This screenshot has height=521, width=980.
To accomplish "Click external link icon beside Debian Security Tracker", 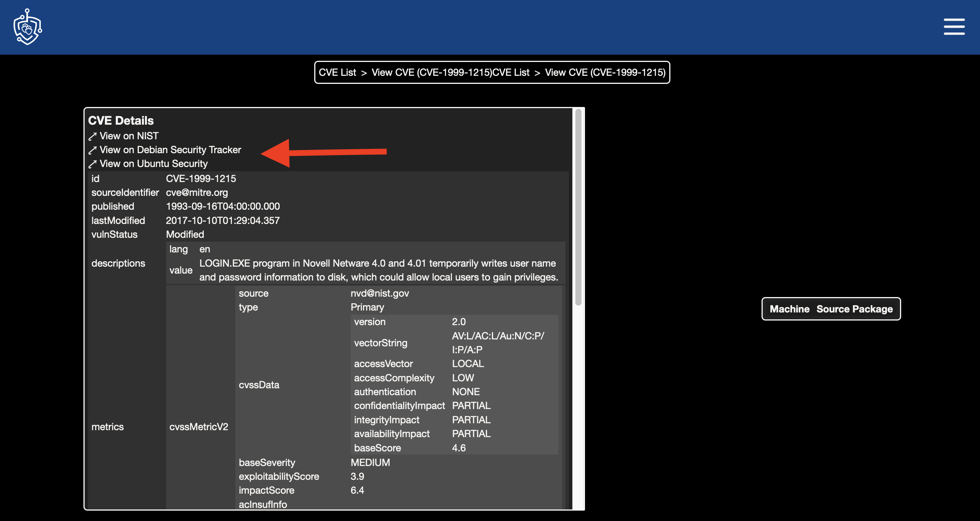I will 92,150.
